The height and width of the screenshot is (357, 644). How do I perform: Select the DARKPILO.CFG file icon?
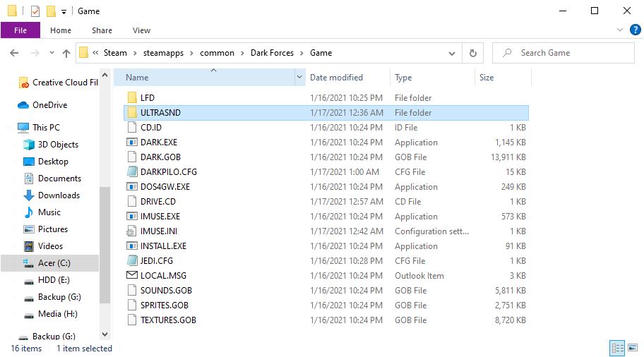pos(132,171)
